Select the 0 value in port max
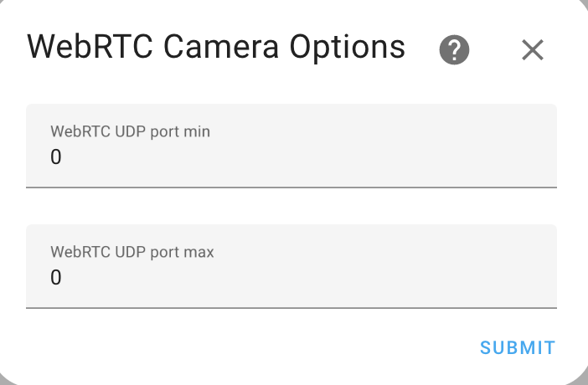This screenshot has height=385, width=588. pos(56,277)
